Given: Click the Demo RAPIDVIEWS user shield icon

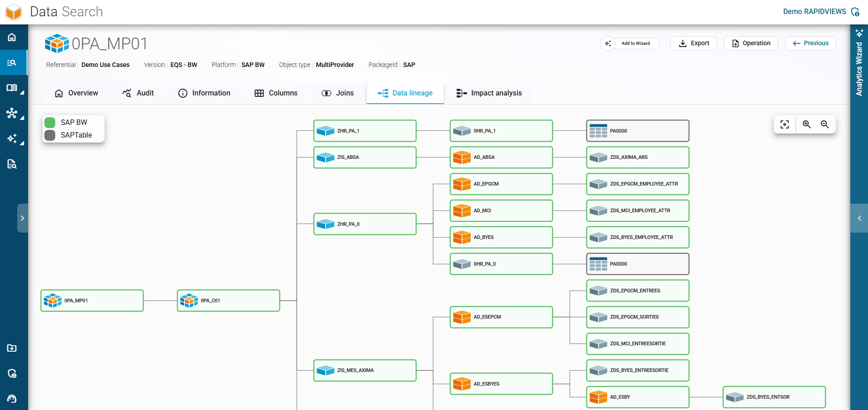Looking at the screenshot, I should (x=855, y=12).
